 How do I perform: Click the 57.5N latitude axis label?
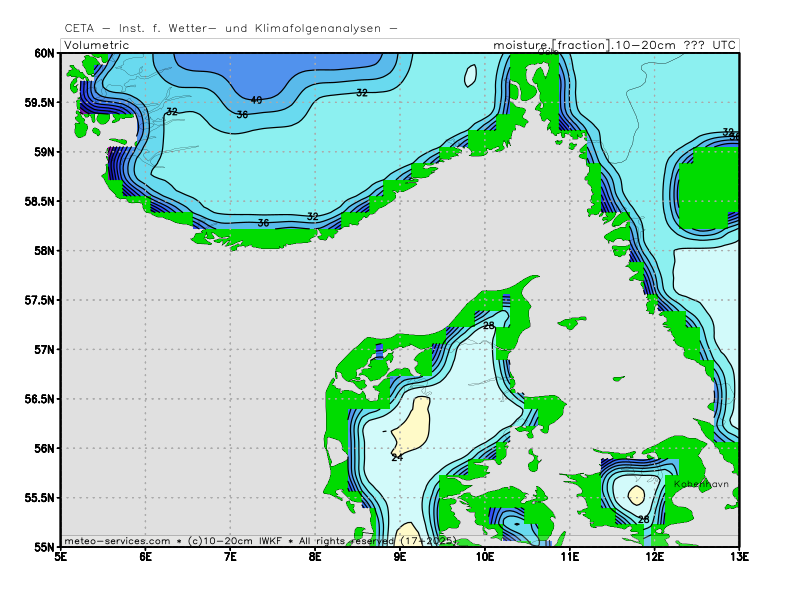pos(39,300)
